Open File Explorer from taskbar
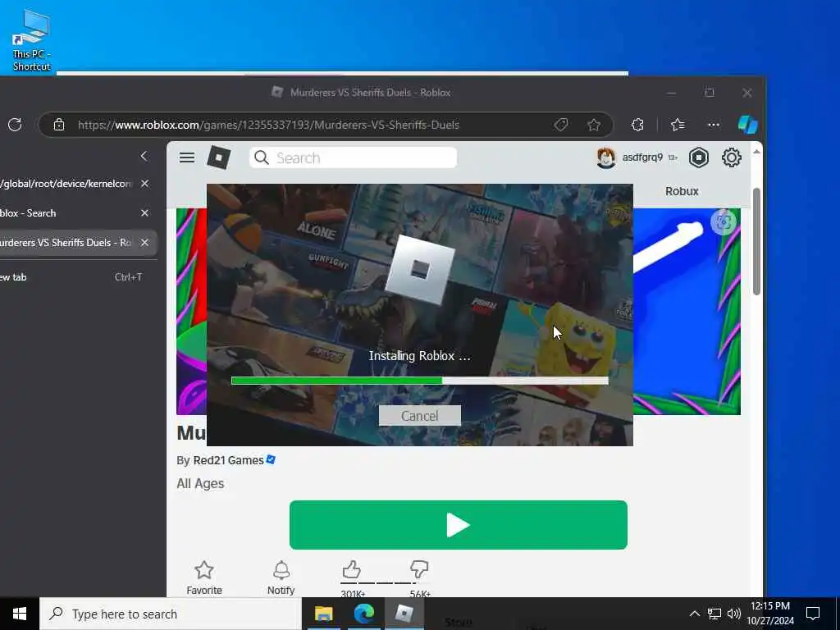This screenshot has height=630, width=840. (x=323, y=614)
